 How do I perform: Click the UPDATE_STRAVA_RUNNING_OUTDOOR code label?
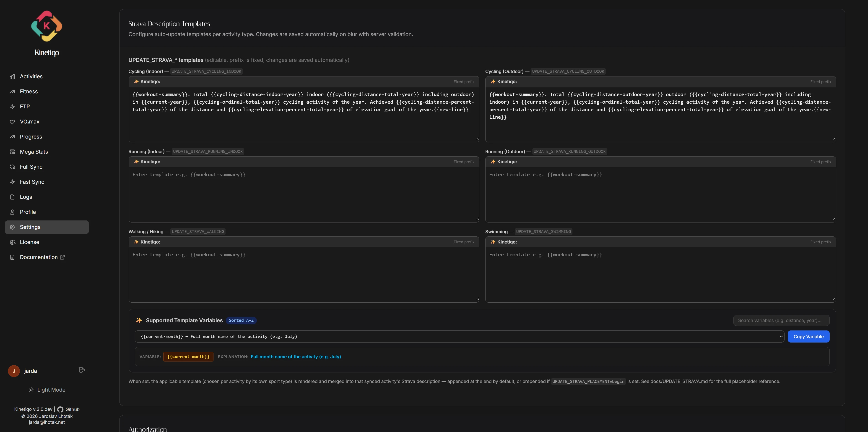pyautogui.click(x=569, y=152)
